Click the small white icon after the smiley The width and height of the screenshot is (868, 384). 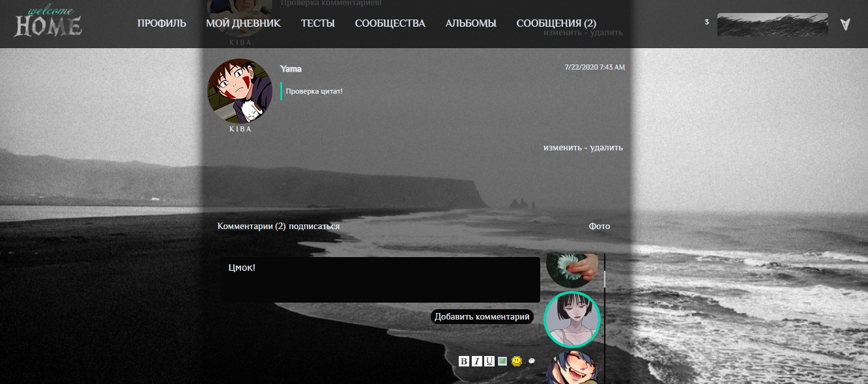532,361
